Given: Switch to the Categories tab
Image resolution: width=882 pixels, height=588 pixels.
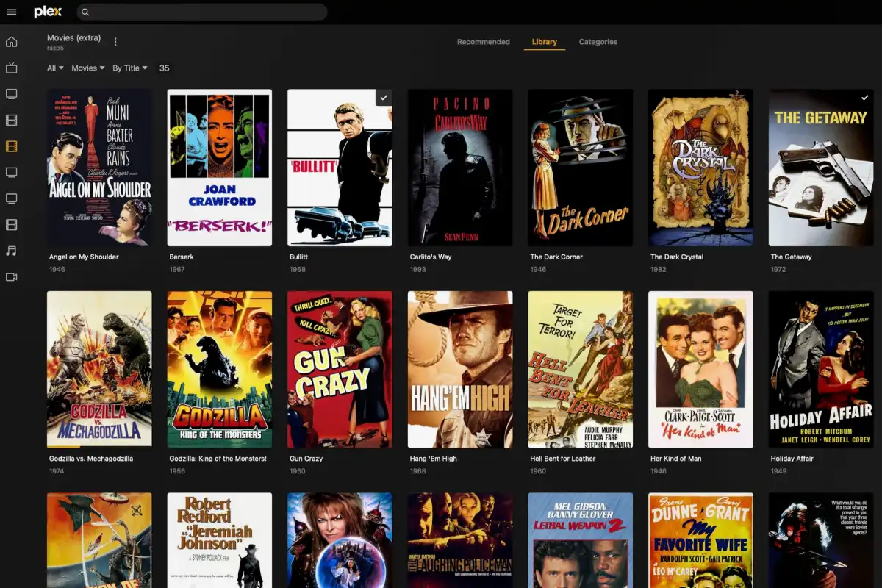Looking at the screenshot, I should pos(598,42).
